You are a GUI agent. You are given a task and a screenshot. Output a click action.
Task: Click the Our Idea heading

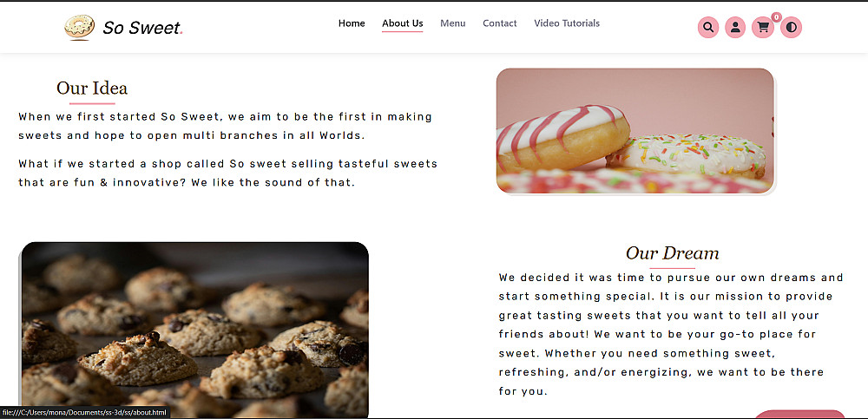pos(92,88)
